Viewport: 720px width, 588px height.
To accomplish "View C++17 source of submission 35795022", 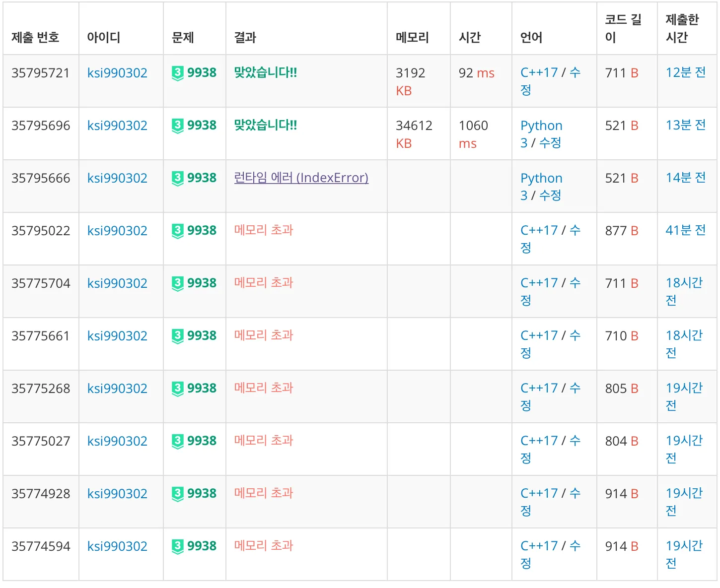I will 539,231.
